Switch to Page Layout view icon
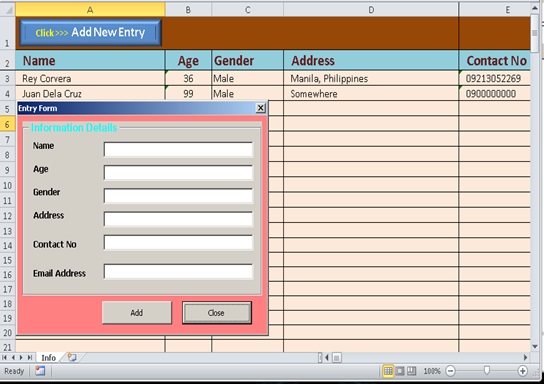This screenshot has width=544, height=384. pyautogui.click(x=400, y=371)
